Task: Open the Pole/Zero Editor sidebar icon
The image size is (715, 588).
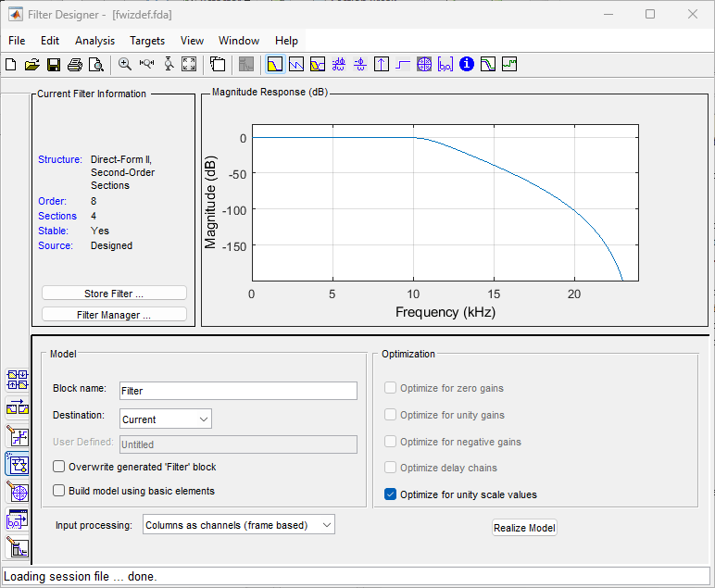Action: point(18,491)
